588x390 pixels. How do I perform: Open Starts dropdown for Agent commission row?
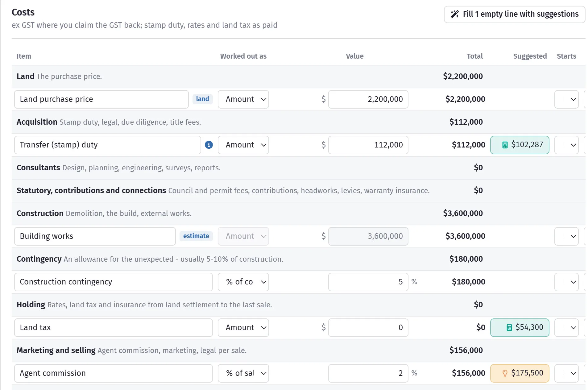pos(566,373)
